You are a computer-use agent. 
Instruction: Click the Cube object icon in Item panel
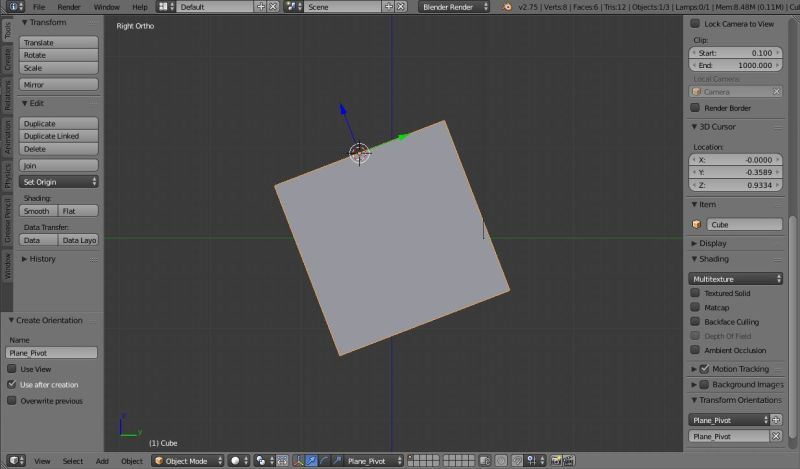tap(696, 225)
